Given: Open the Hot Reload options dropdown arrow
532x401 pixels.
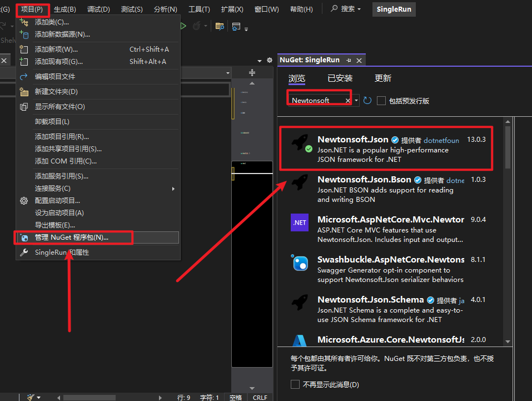Looking at the screenshot, I should point(206,26).
